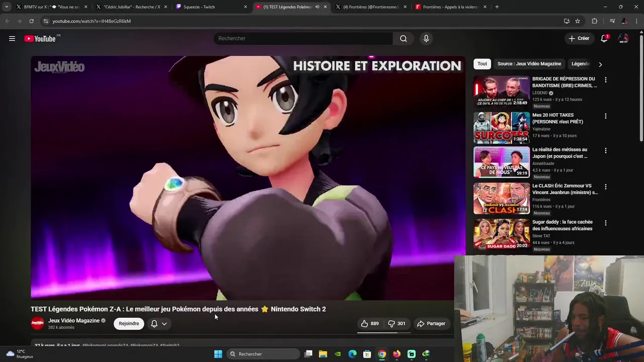This screenshot has width=644, height=362.
Task: Click the YouTube search magnifier button
Action: point(404,39)
